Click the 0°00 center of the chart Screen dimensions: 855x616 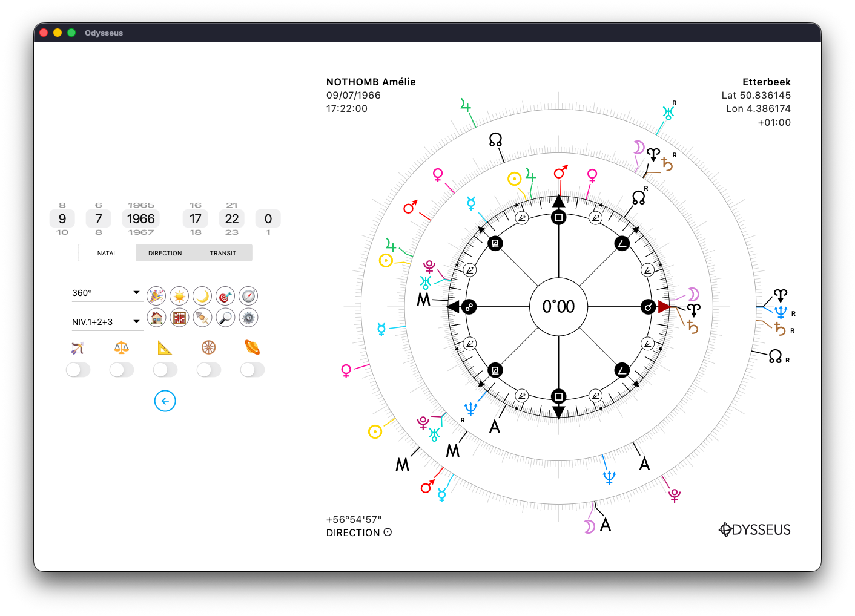pos(558,307)
